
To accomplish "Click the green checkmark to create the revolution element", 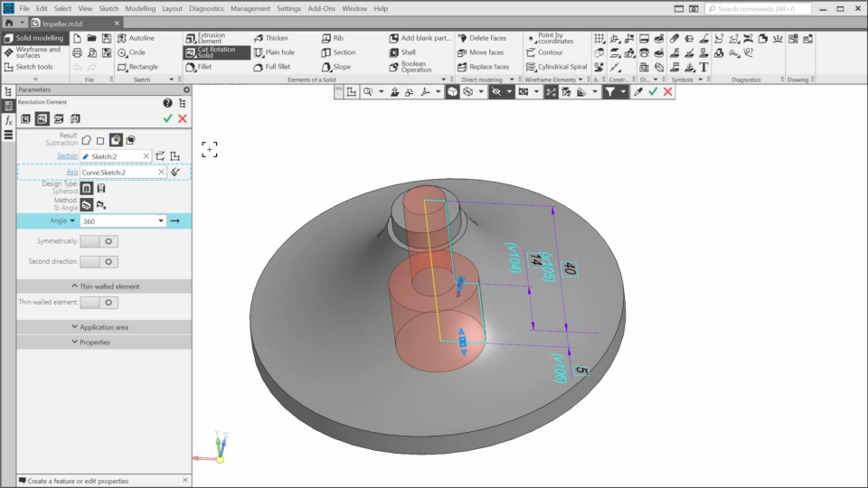I will (167, 118).
